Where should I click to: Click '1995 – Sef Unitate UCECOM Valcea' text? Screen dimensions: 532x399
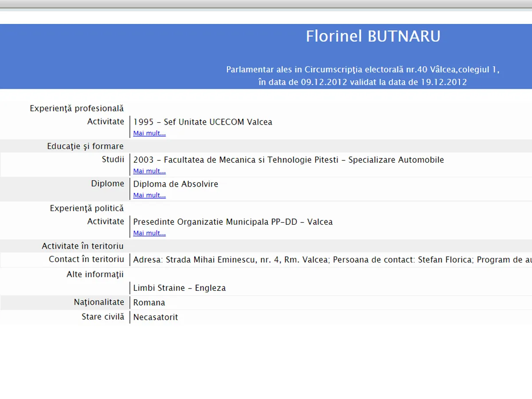203,122
